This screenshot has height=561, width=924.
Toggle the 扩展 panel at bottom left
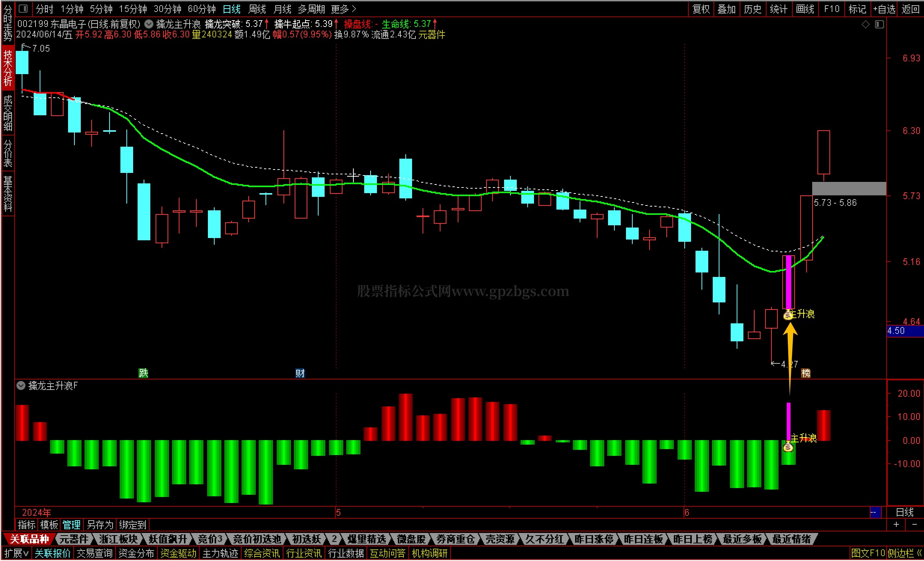(16, 553)
